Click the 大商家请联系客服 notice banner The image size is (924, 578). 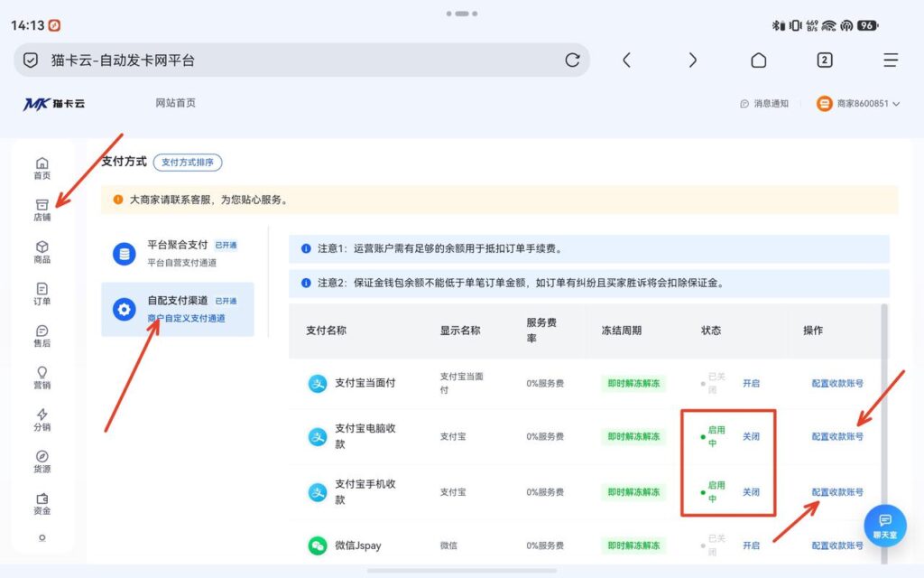[x=500, y=200]
